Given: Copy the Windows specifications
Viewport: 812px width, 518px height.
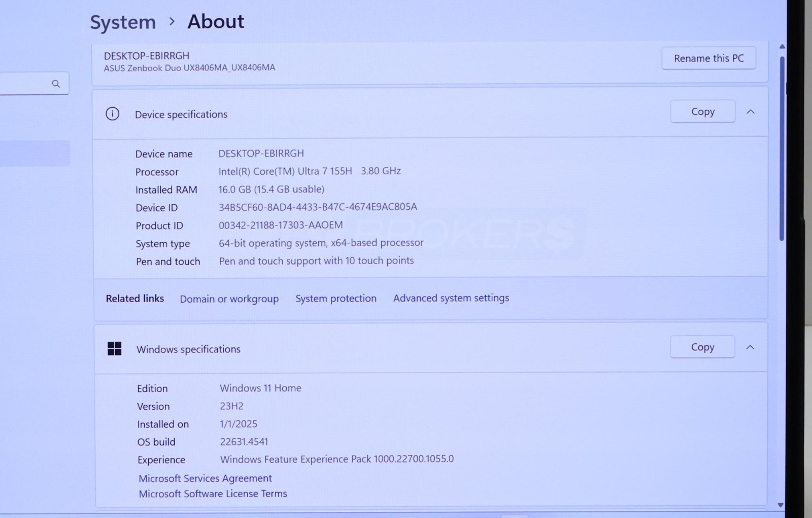Looking at the screenshot, I should (x=702, y=347).
